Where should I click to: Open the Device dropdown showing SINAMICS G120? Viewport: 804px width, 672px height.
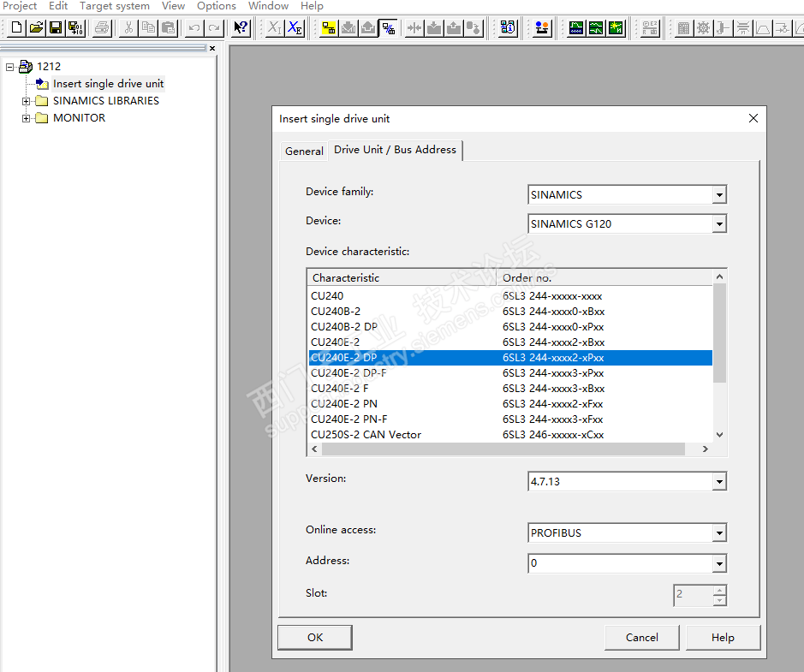coord(719,224)
